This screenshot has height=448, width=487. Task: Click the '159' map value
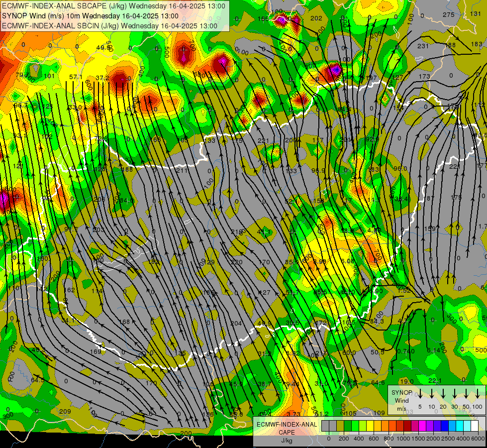click(430, 229)
